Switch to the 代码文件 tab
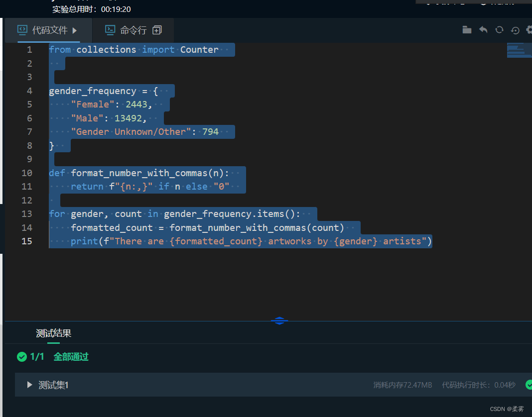The width and height of the screenshot is (532, 417). click(x=48, y=30)
